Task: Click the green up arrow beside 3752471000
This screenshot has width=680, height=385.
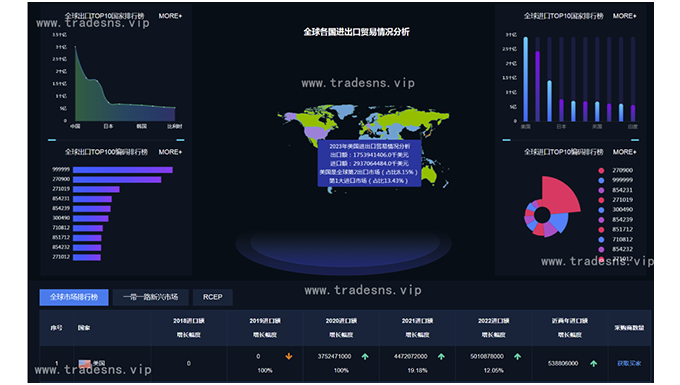Action: 365,356
